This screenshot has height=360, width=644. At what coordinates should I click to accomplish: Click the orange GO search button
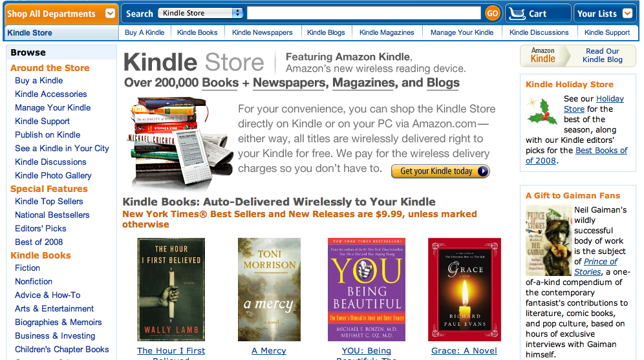tap(493, 13)
